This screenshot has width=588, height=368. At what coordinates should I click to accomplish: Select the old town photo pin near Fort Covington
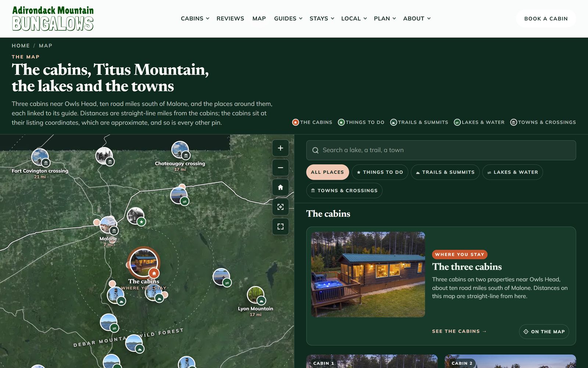point(104,156)
